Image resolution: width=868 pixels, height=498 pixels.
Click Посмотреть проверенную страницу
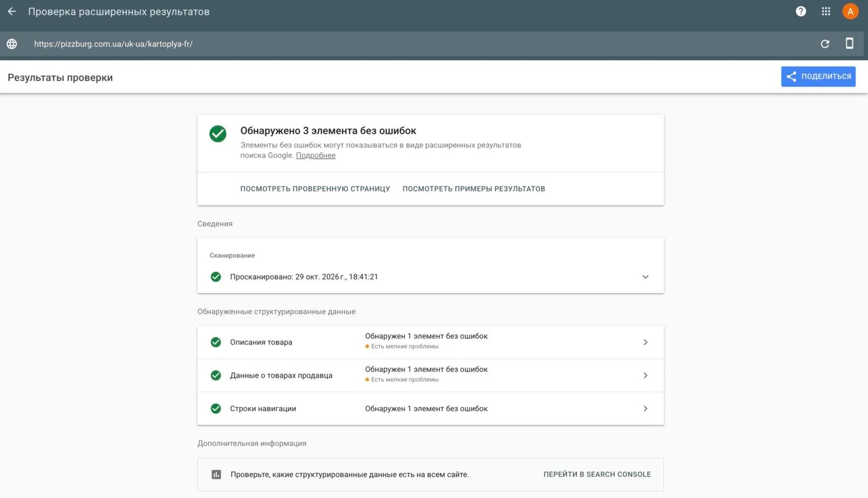coord(315,189)
